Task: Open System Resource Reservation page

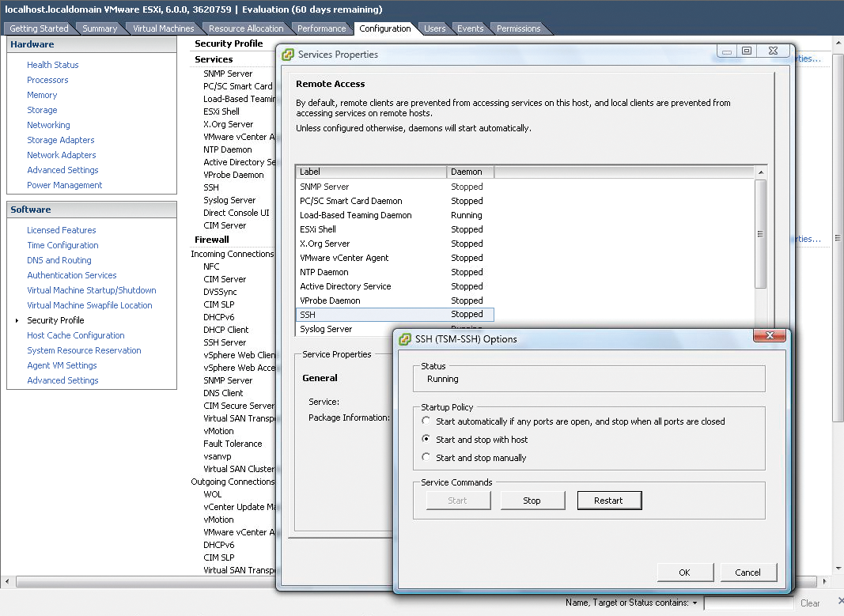Action: point(84,350)
